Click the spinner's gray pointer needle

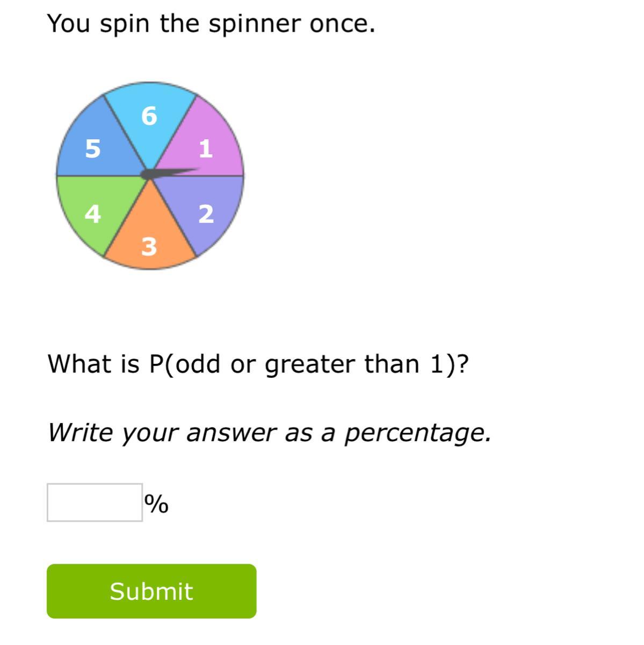pos(169,173)
